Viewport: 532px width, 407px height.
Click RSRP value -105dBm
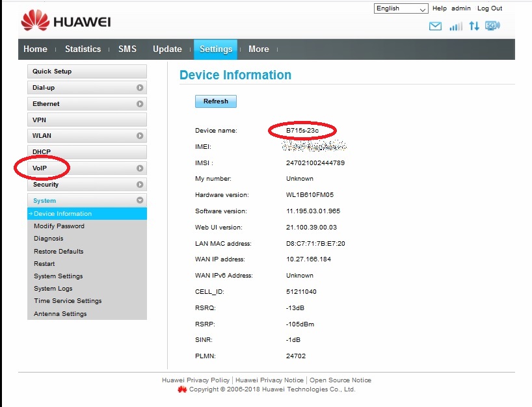click(300, 324)
